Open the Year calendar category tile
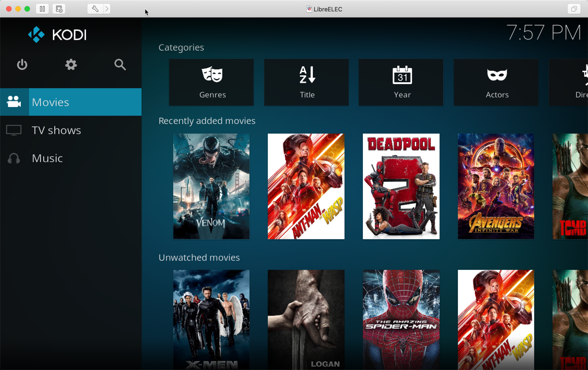Viewport: 588px width, 370px height. [401, 82]
